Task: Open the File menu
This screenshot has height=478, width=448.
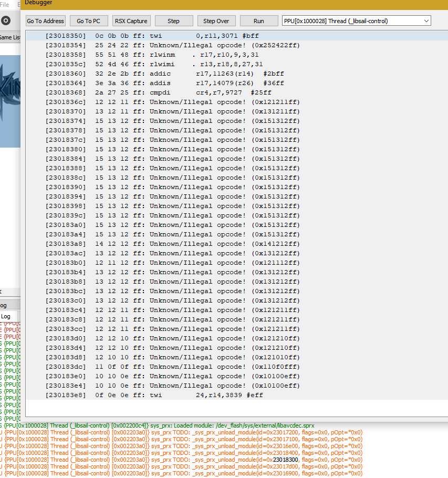Action: coord(5,3)
